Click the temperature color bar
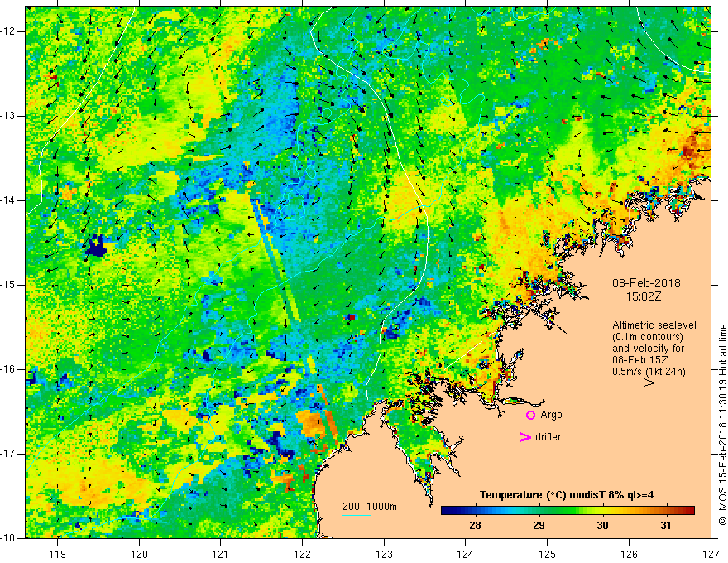728x563 pixels. tap(568, 511)
